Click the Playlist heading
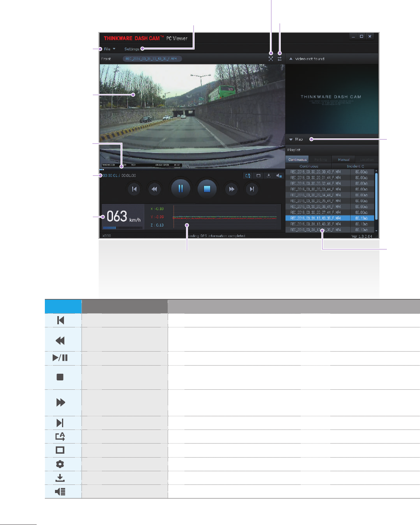Viewport: 420px width, 525px height. coord(294,150)
